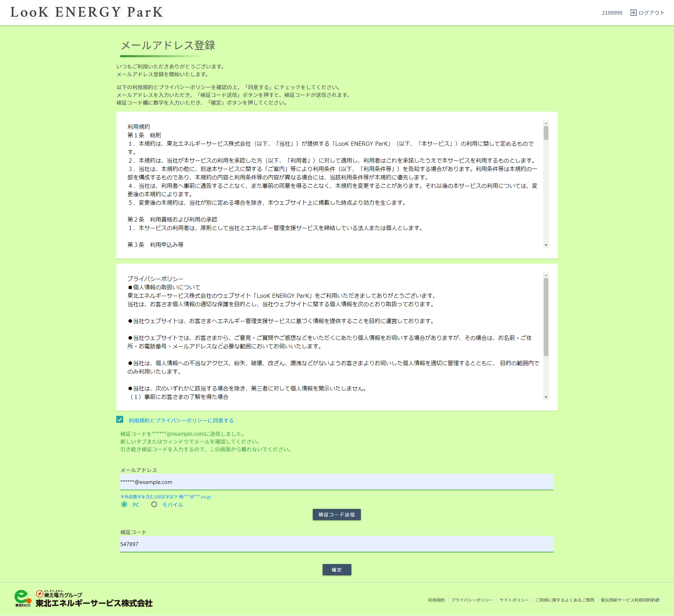This screenshot has height=616, width=674.
Task: Click scroll-down arrow of プライバシーポリシー box
Action: click(x=546, y=397)
